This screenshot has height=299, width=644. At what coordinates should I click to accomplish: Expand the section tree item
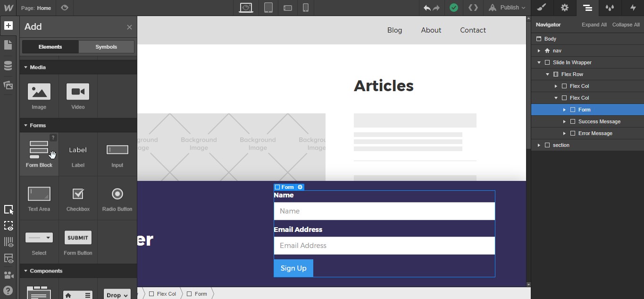click(x=539, y=145)
